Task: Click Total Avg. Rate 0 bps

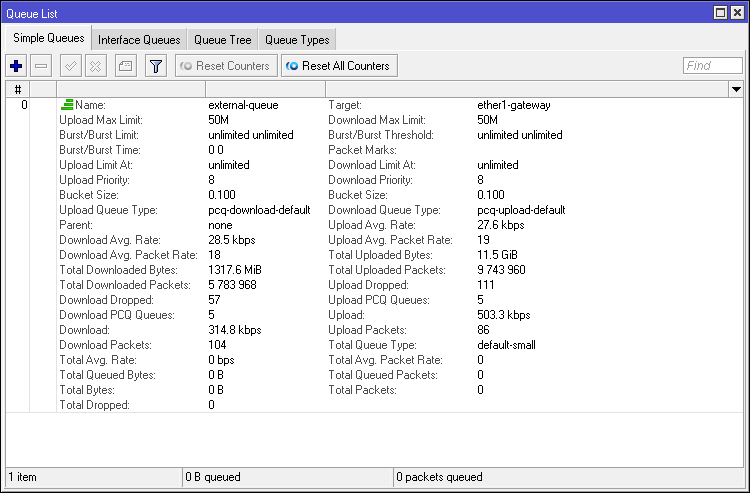Action: [x=221, y=360]
